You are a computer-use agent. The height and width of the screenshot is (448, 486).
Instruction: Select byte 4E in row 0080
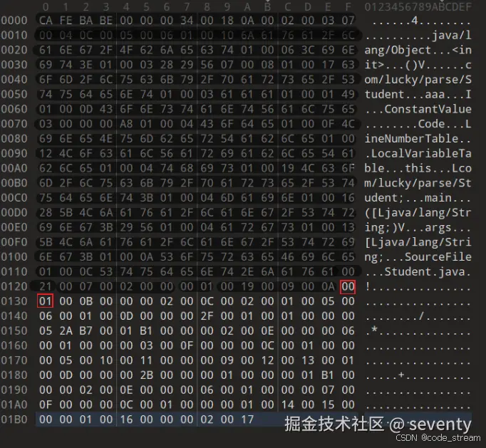click(106, 138)
